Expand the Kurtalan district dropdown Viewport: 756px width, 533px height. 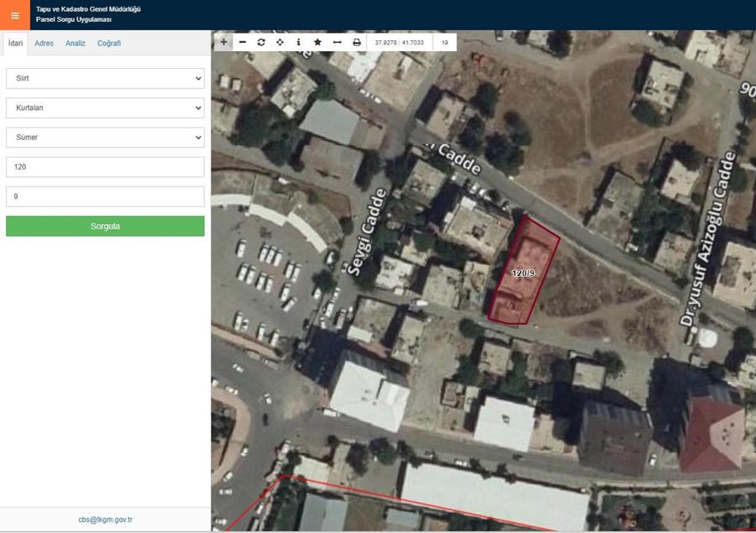pyautogui.click(x=105, y=108)
